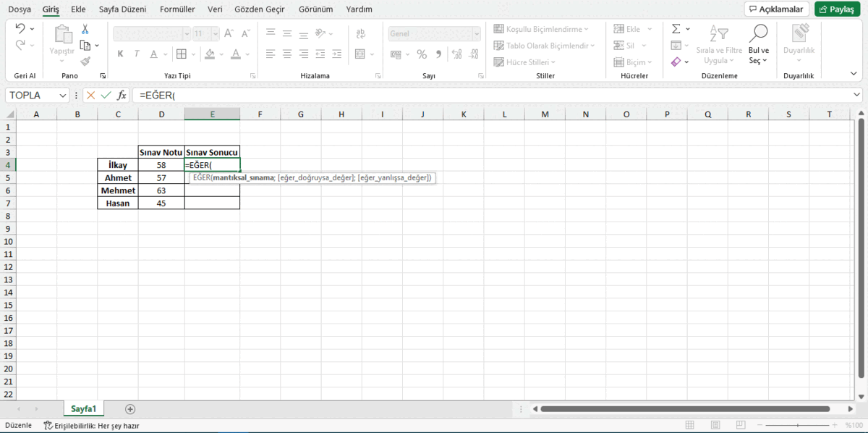Cancel formula entry with the X icon
The image size is (868, 433).
coord(90,94)
